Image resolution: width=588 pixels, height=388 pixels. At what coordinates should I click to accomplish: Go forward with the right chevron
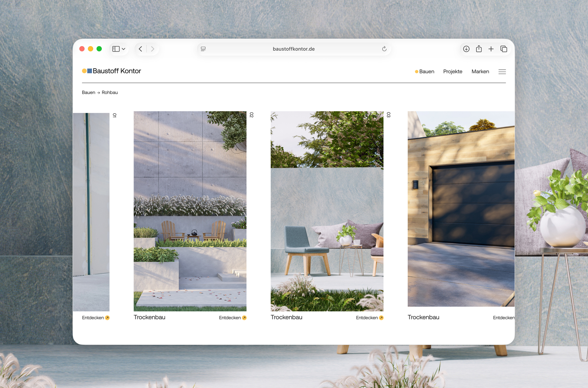click(153, 49)
